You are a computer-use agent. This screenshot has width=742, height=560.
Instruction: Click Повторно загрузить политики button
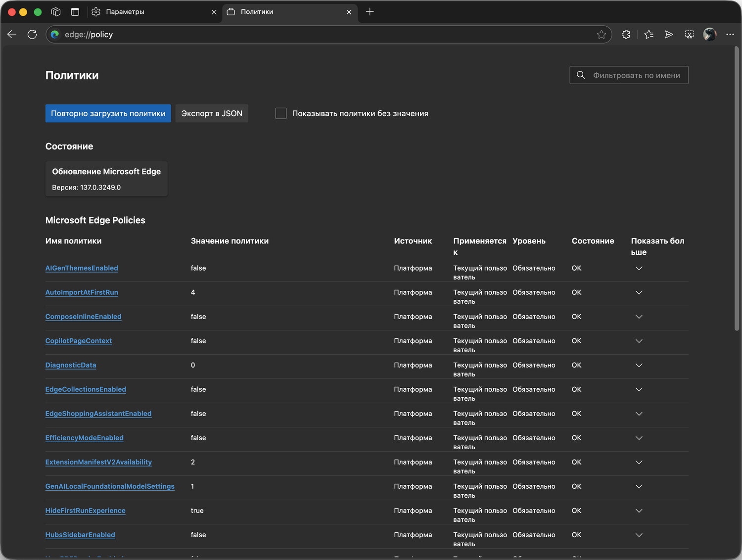pyautogui.click(x=108, y=113)
